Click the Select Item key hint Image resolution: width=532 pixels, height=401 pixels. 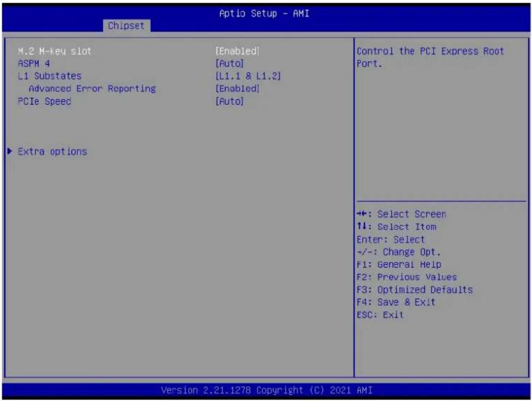pyautogui.click(x=396, y=227)
